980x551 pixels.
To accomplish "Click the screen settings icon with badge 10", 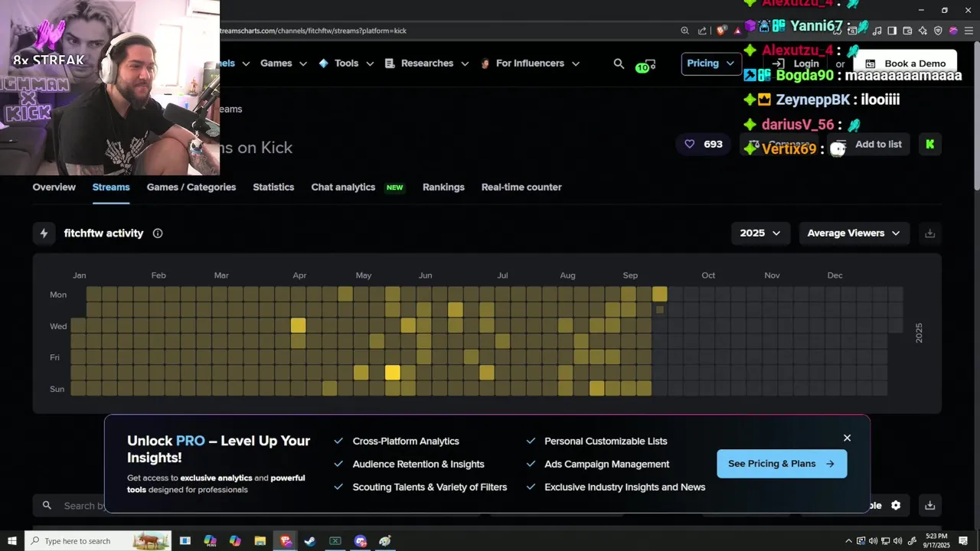I will click(646, 65).
